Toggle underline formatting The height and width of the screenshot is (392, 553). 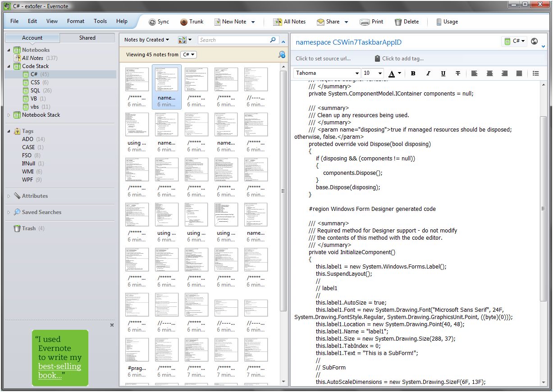[443, 73]
